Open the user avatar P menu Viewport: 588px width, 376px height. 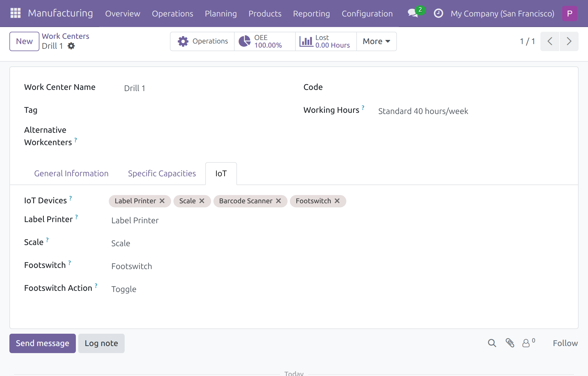pos(569,14)
